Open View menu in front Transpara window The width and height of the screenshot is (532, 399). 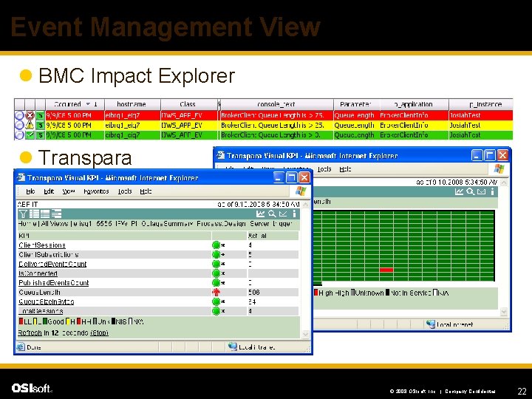pos(69,191)
